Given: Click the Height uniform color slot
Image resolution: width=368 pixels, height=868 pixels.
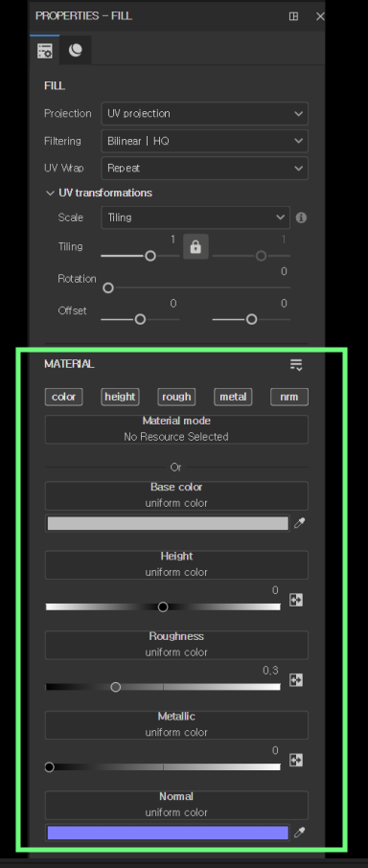Looking at the screenshot, I should point(176,564).
